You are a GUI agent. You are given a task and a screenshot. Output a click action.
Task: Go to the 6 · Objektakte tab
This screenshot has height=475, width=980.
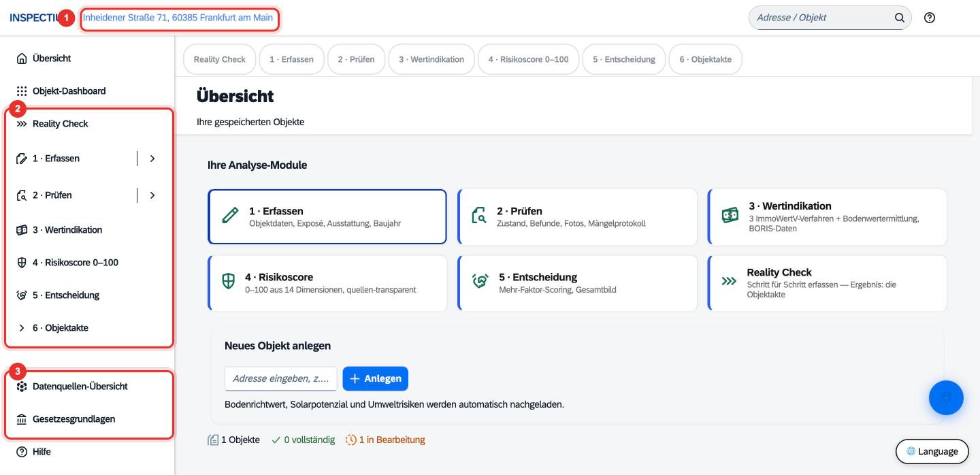(x=705, y=59)
